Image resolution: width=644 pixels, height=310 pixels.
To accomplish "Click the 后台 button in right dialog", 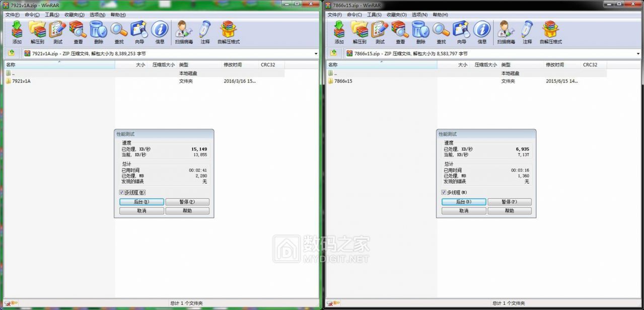I will [463, 201].
